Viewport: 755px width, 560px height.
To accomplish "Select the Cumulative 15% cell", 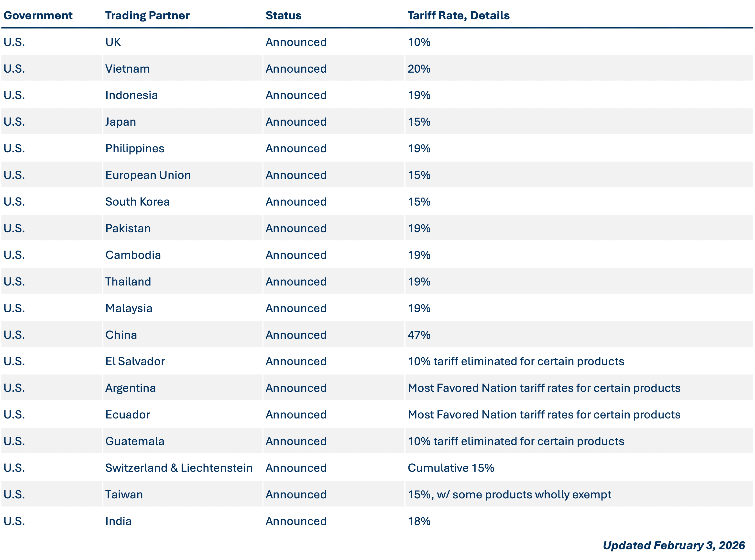I will click(451, 468).
